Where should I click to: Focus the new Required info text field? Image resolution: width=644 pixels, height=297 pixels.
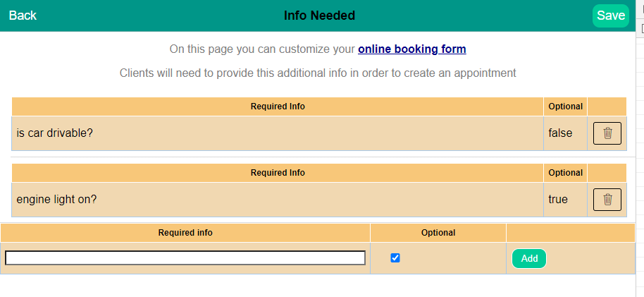[x=185, y=258]
